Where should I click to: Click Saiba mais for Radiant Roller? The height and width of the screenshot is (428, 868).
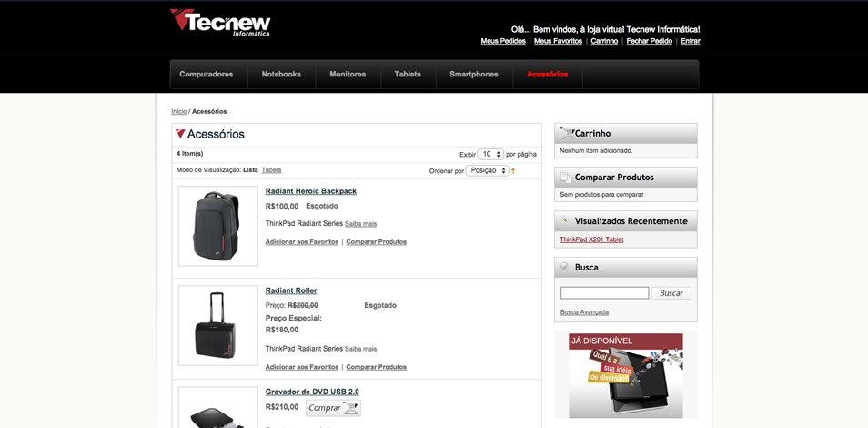[x=360, y=350]
